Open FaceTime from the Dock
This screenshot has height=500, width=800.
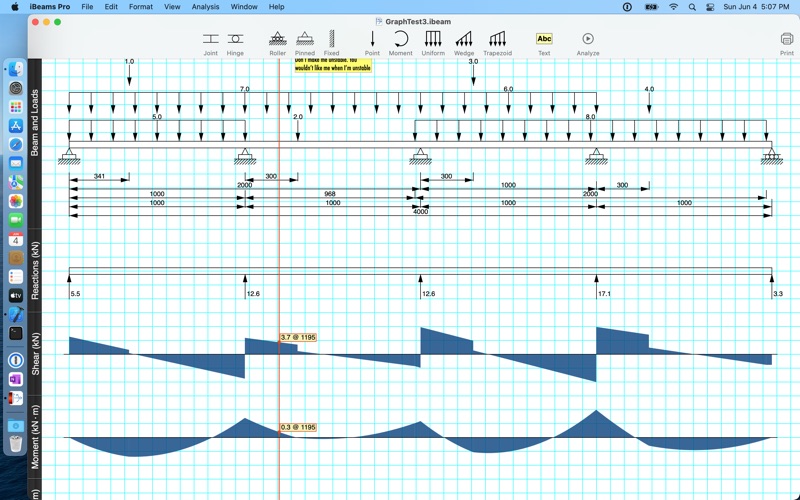(x=16, y=220)
